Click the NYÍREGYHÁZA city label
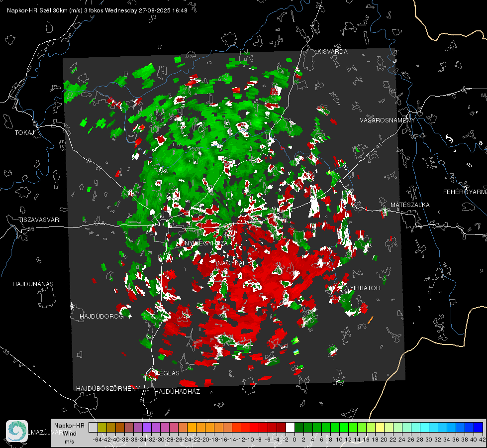Image resolution: width=487 pixels, height=448 pixels. click(x=206, y=243)
